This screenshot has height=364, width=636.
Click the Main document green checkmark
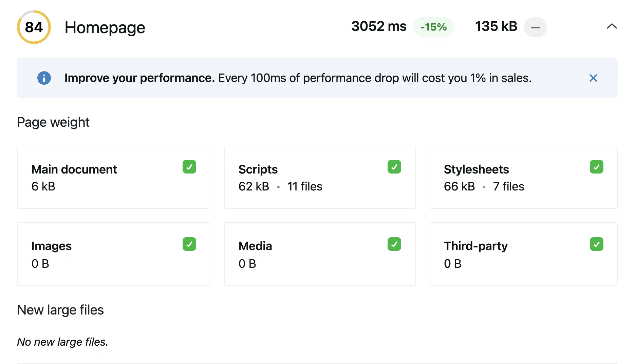tap(189, 167)
